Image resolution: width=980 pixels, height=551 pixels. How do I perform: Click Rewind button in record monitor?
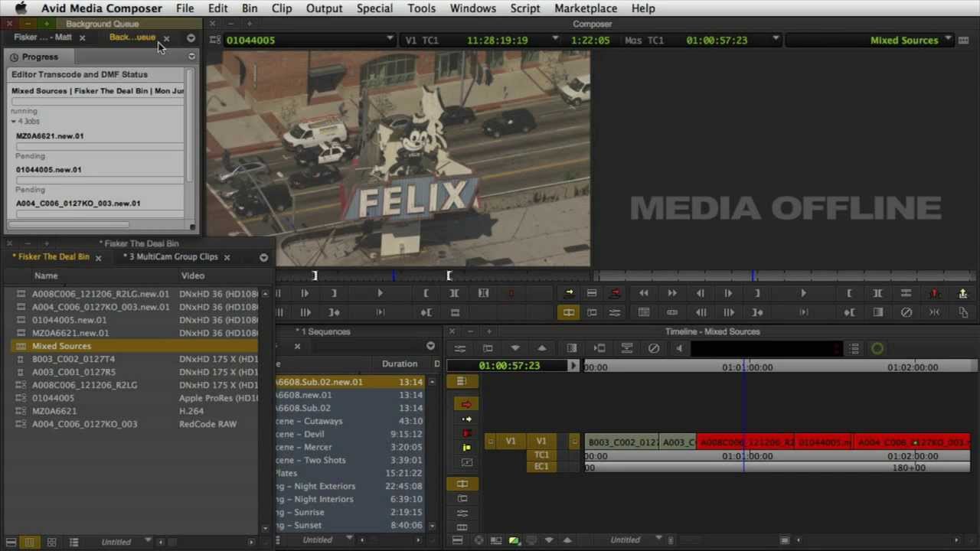coord(644,293)
